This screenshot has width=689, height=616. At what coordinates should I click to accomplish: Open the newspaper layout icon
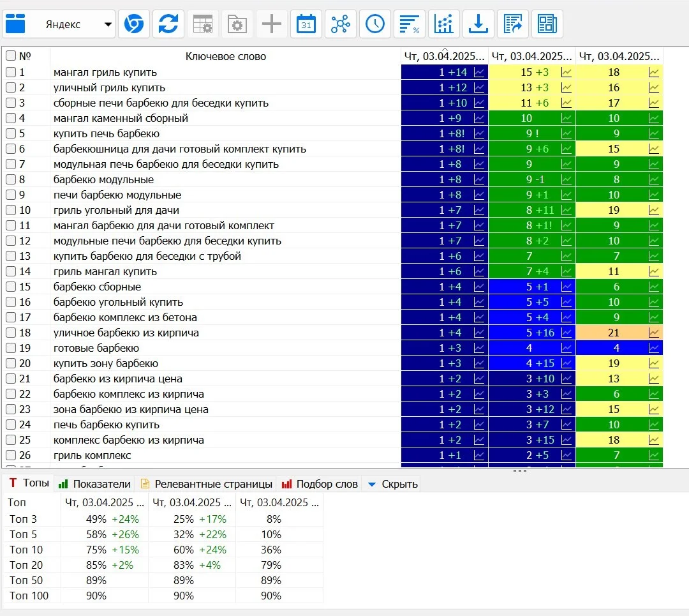click(x=547, y=24)
